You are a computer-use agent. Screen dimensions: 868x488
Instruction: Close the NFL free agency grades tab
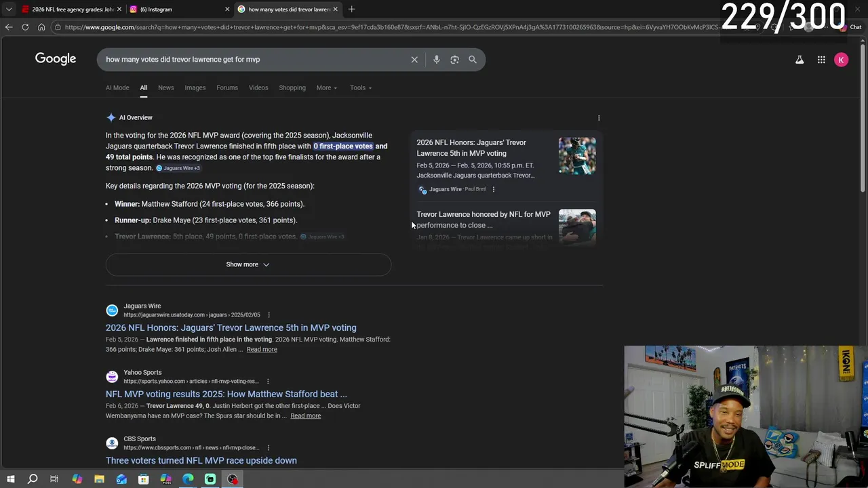pyautogui.click(x=119, y=9)
